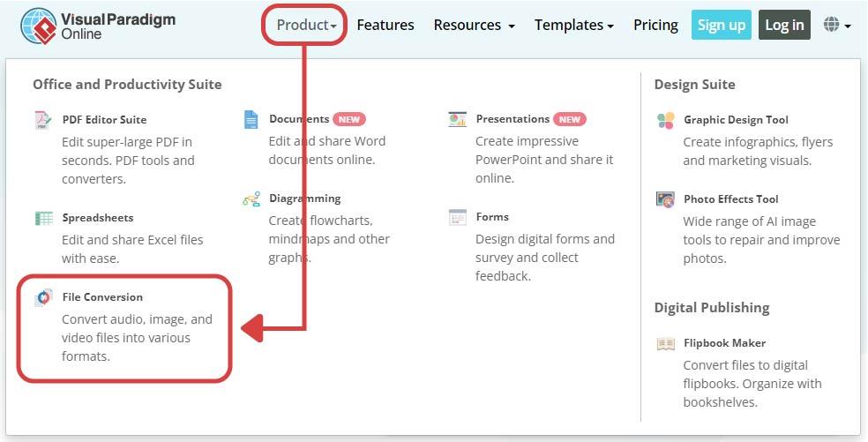The height and width of the screenshot is (442, 868).
Task: Click the Flipbook Maker book icon
Action: click(x=665, y=343)
